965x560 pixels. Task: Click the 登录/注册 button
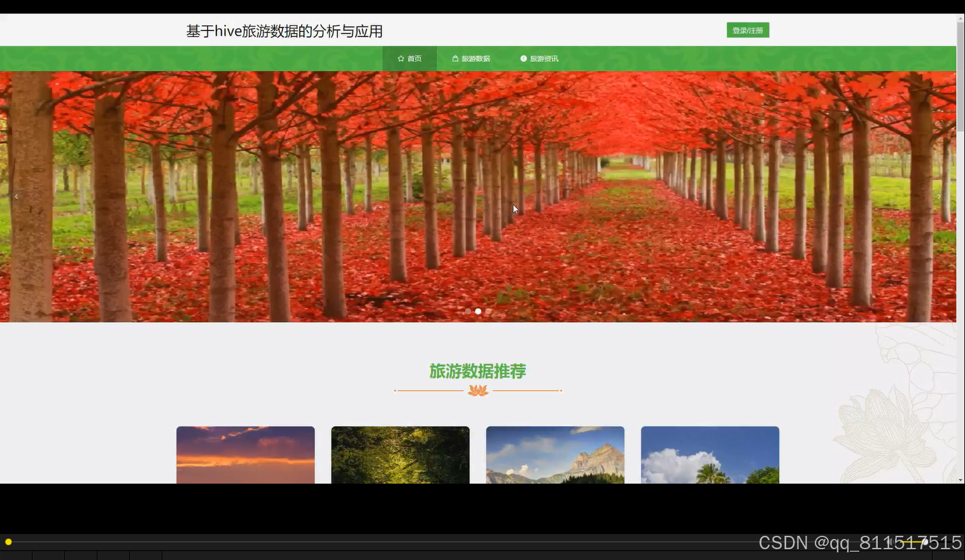tap(747, 29)
